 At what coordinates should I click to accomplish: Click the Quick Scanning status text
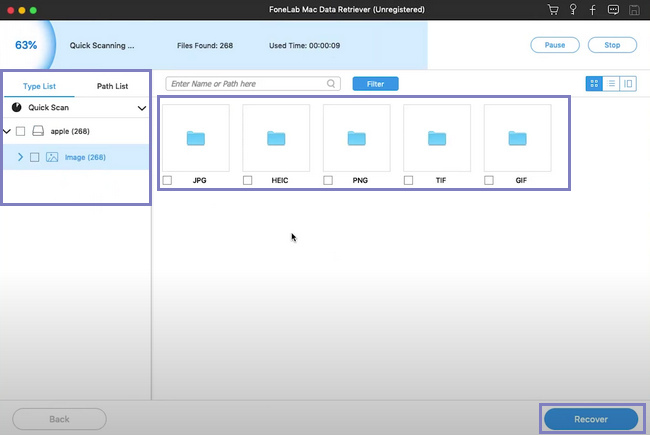(x=102, y=45)
